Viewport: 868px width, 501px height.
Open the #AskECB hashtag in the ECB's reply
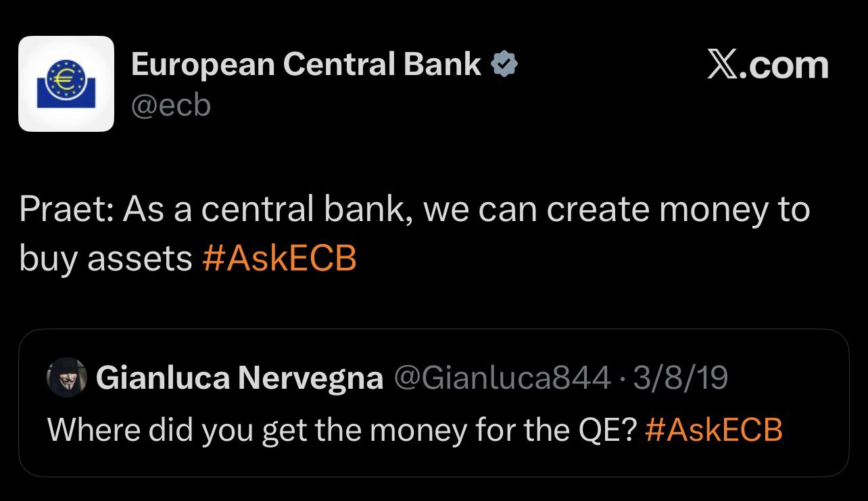point(279,259)
